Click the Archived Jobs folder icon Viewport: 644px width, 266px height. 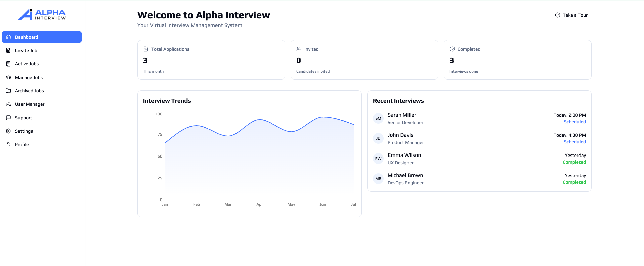(9, 91)
